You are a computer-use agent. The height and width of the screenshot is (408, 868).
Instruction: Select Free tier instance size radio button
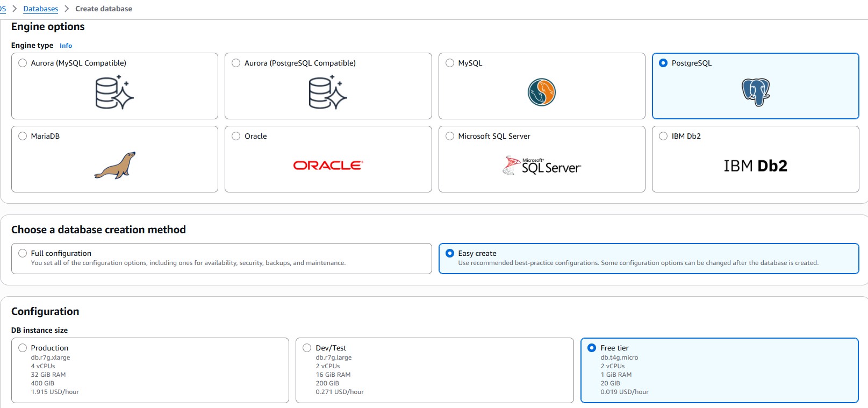point(592,348)
